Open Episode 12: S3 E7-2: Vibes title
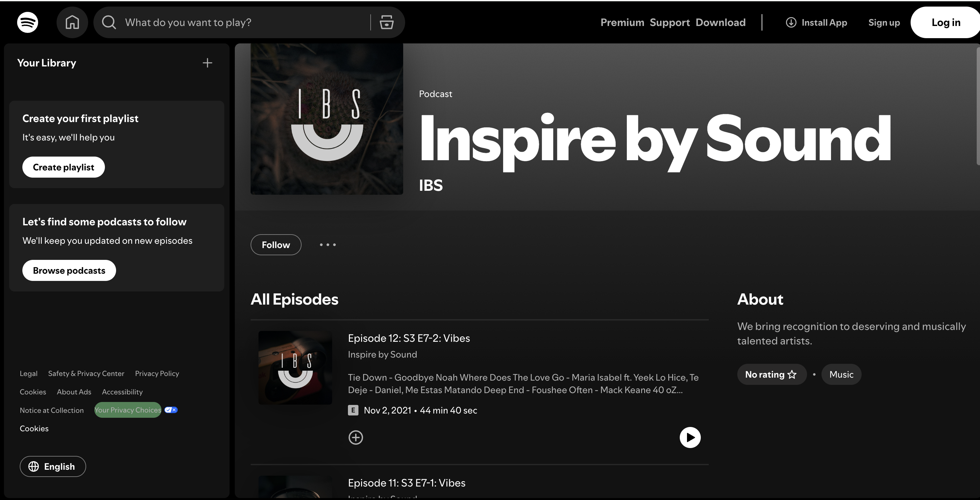The image size is (980, 500). (409, 338)
